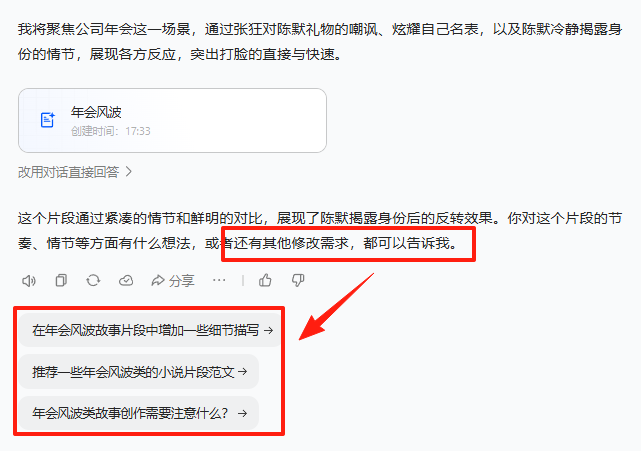
Task: Click the arrow after 小说片段范文 suggestion
Action: coord(242,372)
